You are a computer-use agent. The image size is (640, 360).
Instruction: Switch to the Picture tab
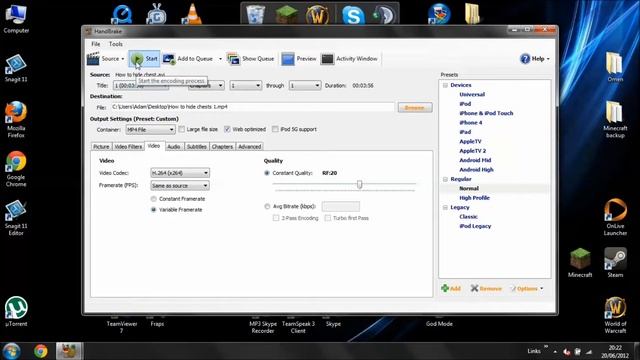(101, 147)
